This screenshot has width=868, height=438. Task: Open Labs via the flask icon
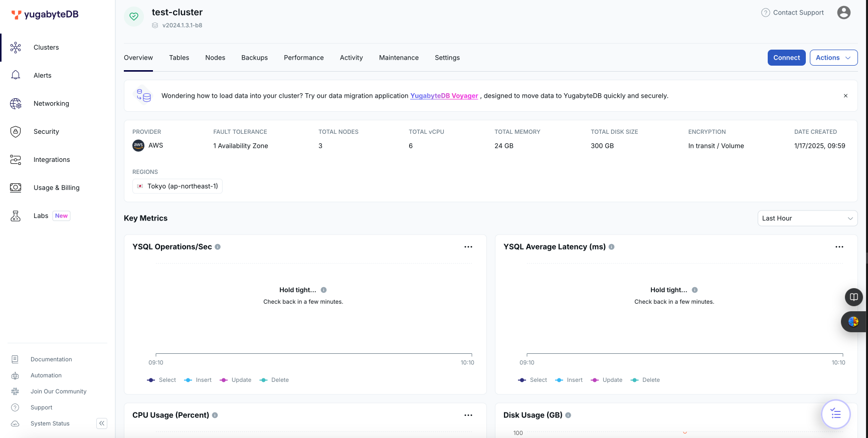click(x=16, y=216)
